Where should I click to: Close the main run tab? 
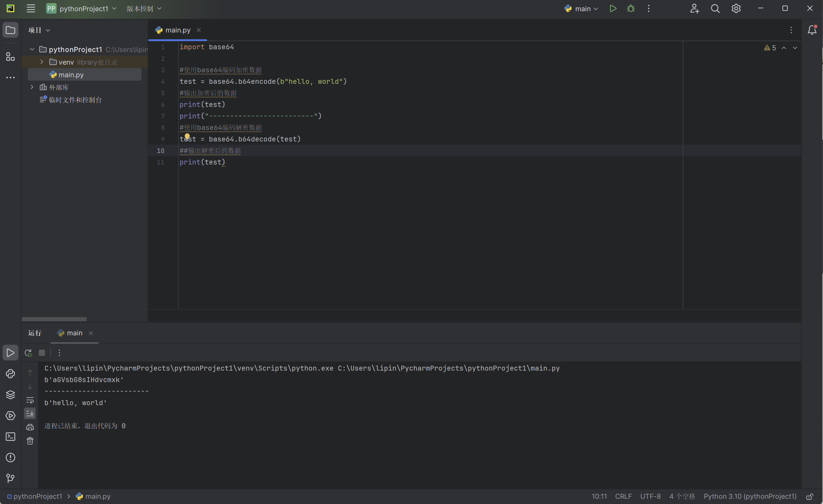pos(91,333)
